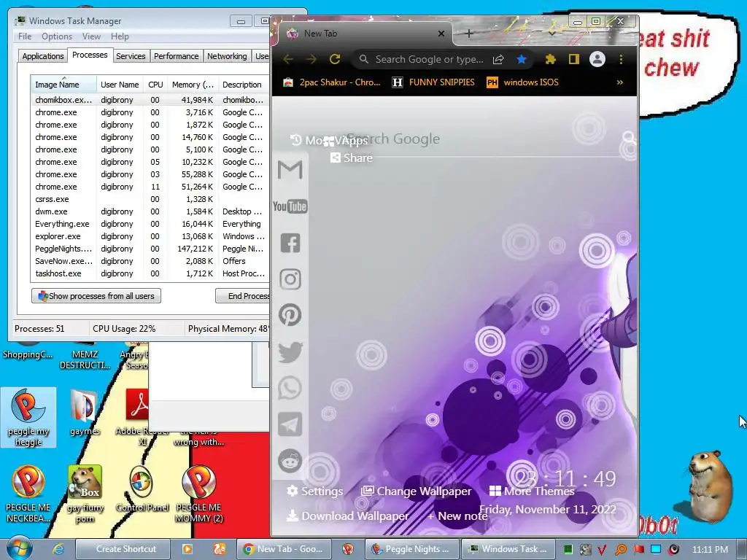Image resolution: width=747 pixels, height=560 pixels.
Task: Sort processes by User Name column
Action: 120,85
